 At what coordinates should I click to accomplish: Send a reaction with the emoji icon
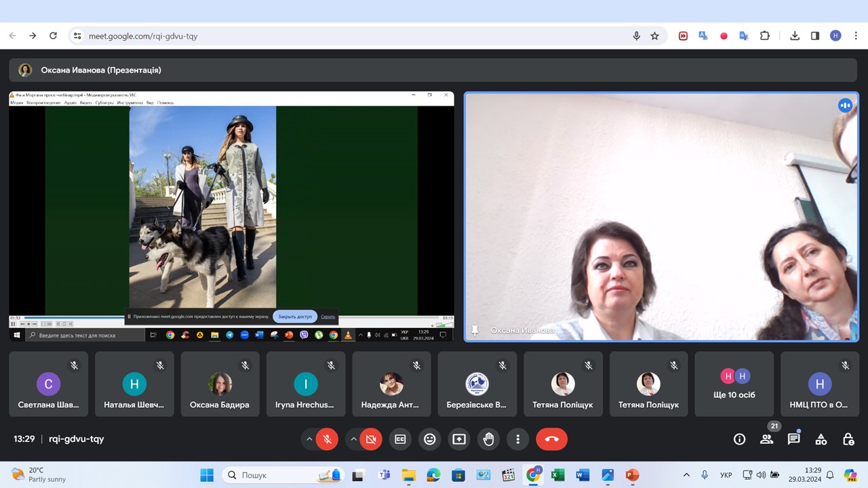click(x=429, y=439)
